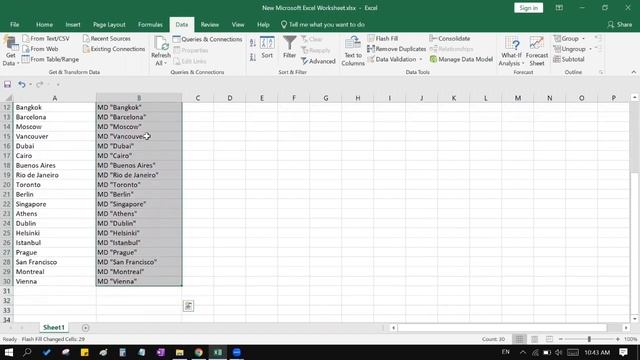Click the Flash Fill Options button near column B

pyautogui.click(x=188, y=306)
